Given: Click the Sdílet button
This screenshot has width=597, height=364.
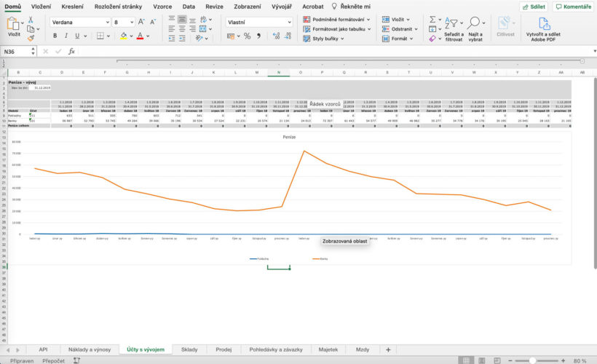Looking at the screenshot, I should click(x=534, y=7).
